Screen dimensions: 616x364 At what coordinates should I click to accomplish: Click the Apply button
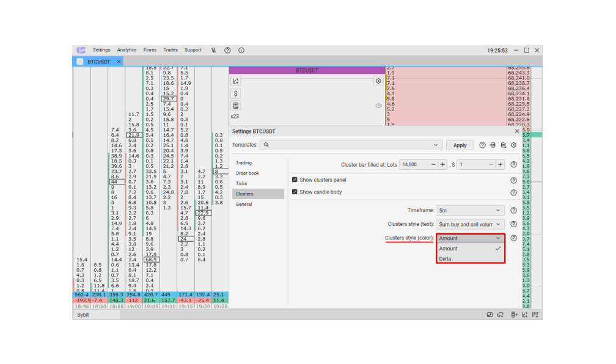(x=460, y=145)
